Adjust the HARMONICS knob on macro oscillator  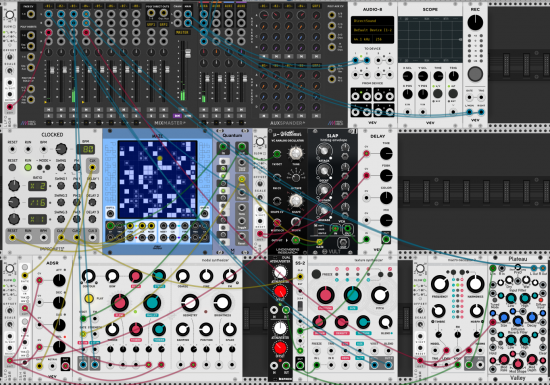tap(475, 284)
